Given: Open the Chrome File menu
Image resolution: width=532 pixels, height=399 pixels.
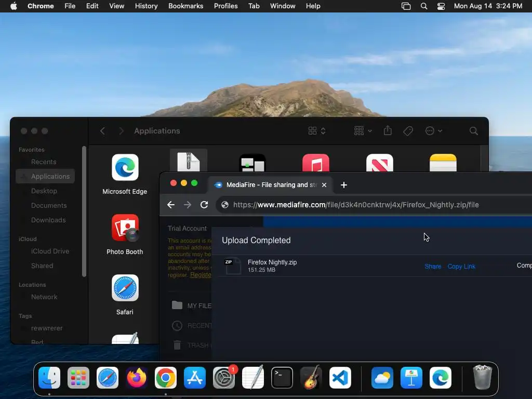Looking at the screenshot, I should tap(70, 6).
